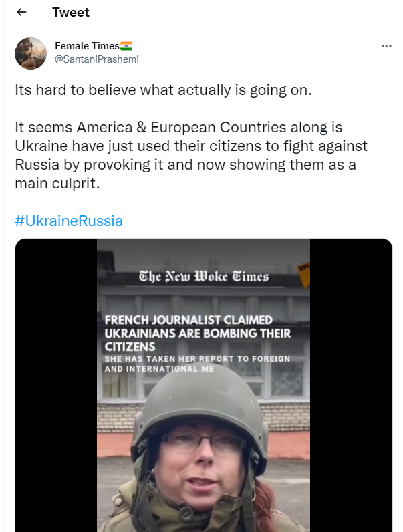403x532 pixels.
Task: Open the Female Times display name
Action: pos(87,46)
